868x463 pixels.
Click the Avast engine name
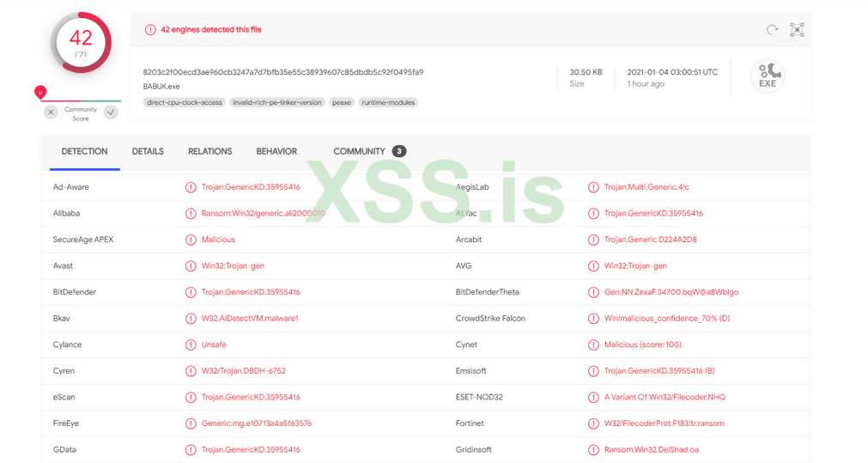[63, 265]
